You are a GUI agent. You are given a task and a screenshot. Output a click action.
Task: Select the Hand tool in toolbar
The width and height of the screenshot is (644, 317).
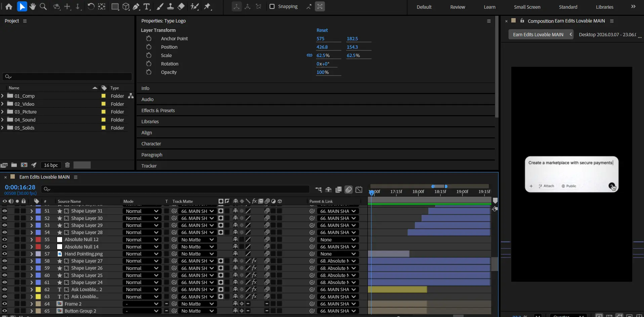[x=33, y=6]
